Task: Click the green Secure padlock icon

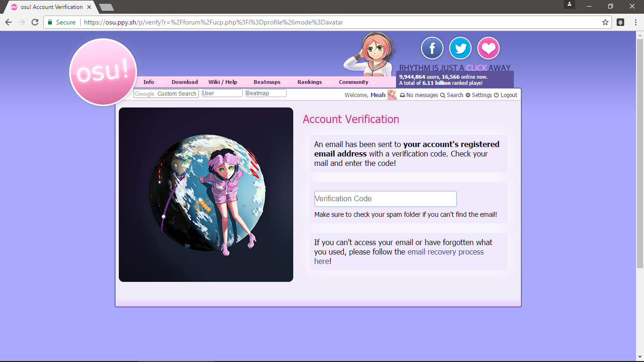Action: [50, 22]
